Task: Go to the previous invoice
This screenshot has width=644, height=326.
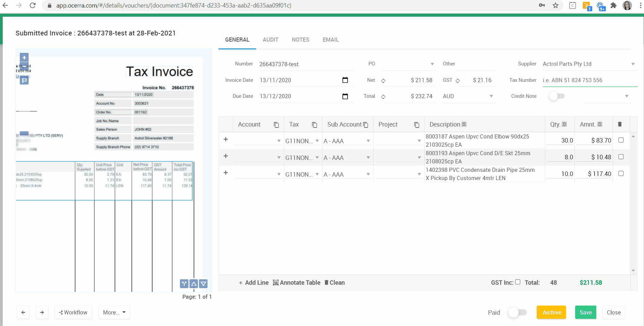Action: click(23, 312)
